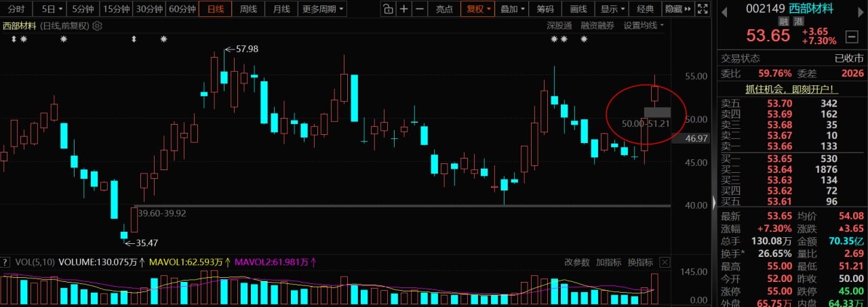Click the 交易状态 已收市 status row
The height and width of the screenshot is (307, 868).
point(791,58)
